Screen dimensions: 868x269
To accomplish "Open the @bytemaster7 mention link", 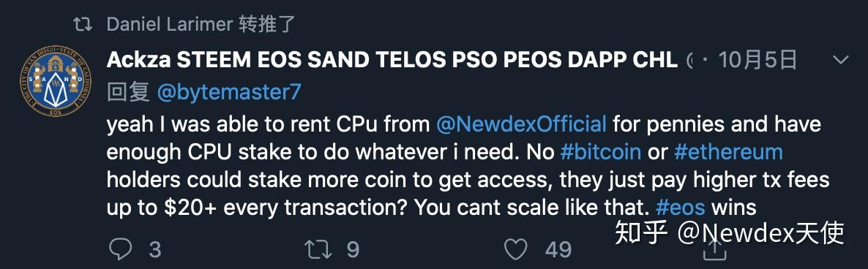I will [x=229, y=92].
